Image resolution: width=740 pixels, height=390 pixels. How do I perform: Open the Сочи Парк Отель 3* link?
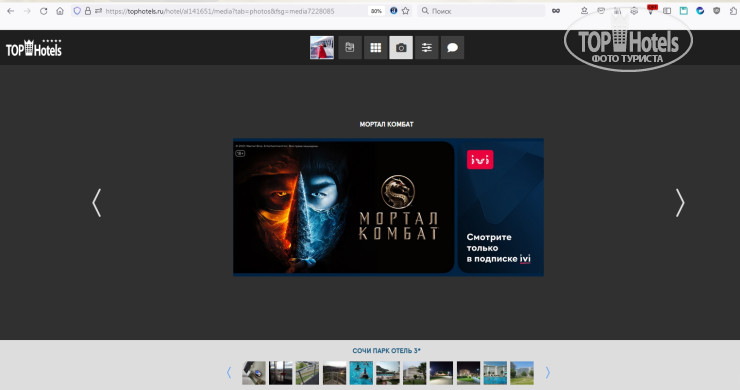pos(387,351)
